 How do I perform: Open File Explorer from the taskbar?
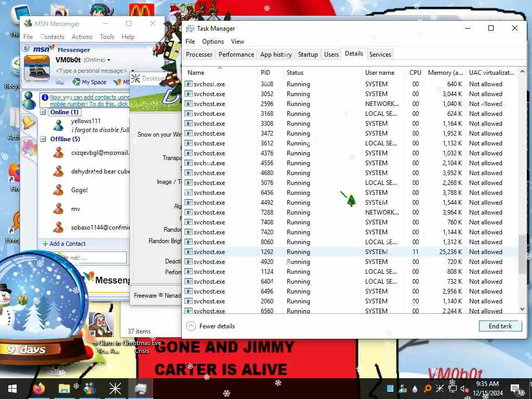click(x=64, y=389)
